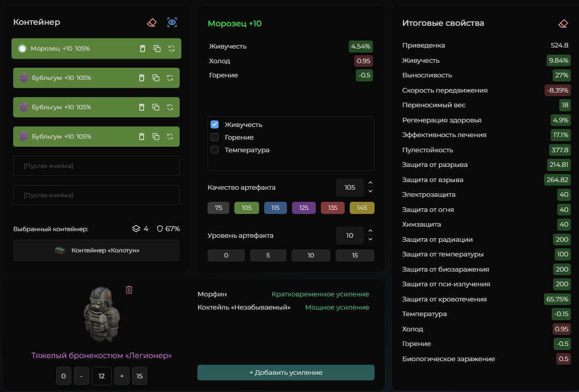579x392 pixels.
Task: Set artifact quality to blue 115
Action: point(275,208)
